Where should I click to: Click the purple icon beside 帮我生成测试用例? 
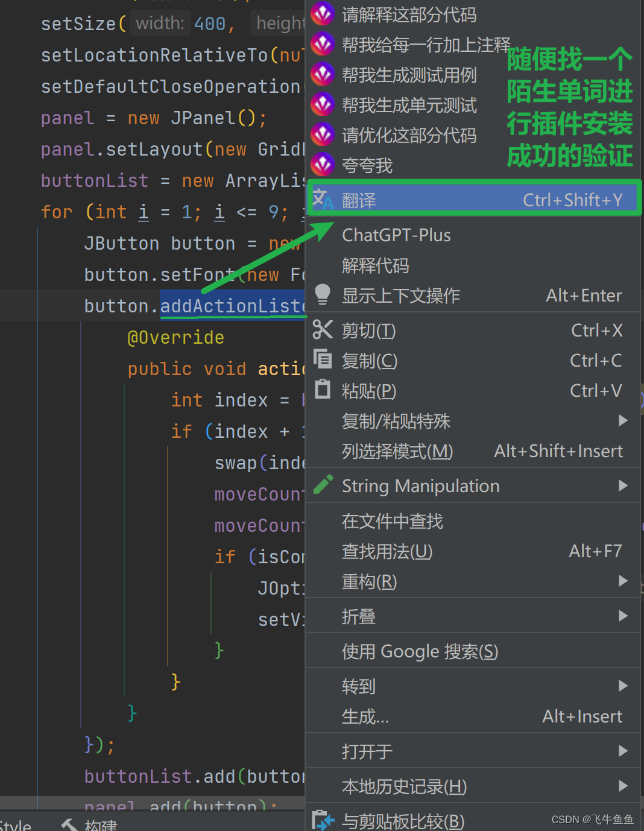click(x=323, y=74)
